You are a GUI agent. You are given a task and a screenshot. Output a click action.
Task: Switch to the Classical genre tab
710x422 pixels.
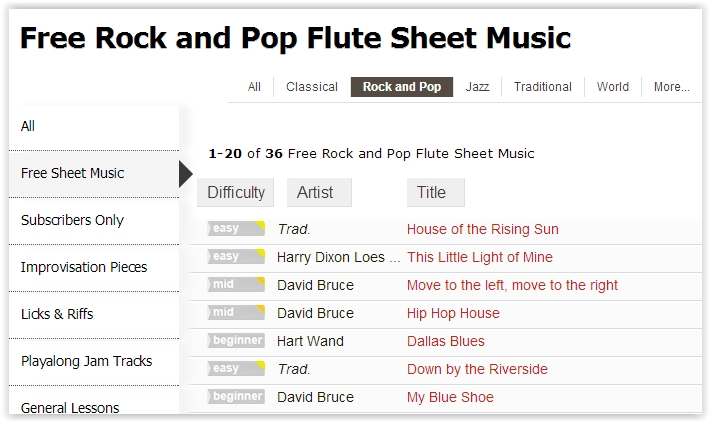click(x=312, y=87)
